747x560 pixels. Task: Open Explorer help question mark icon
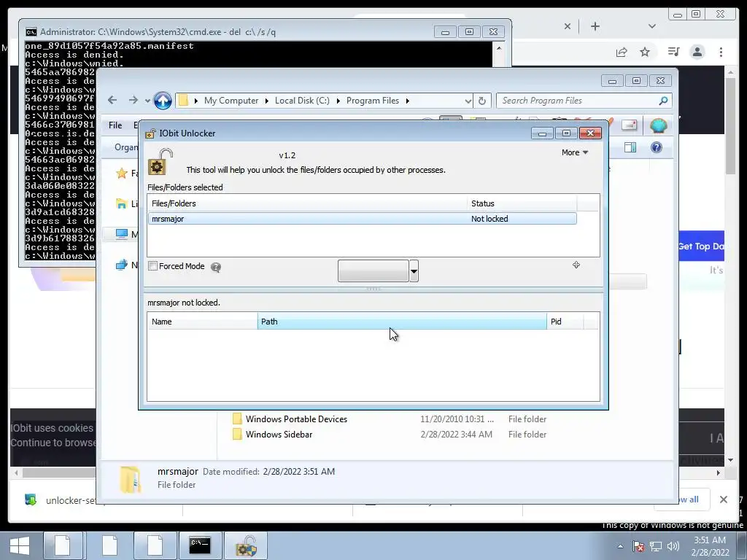[657, 147]
